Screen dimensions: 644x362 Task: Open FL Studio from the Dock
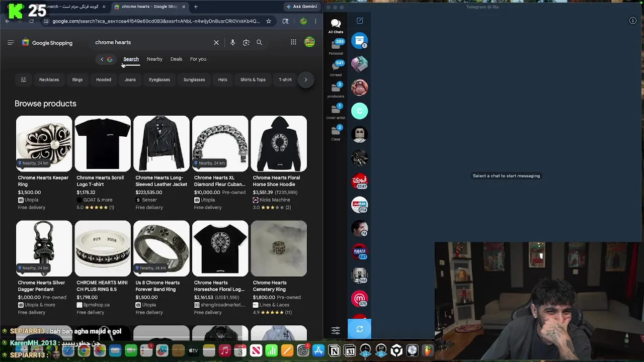(x=428, y=350)
